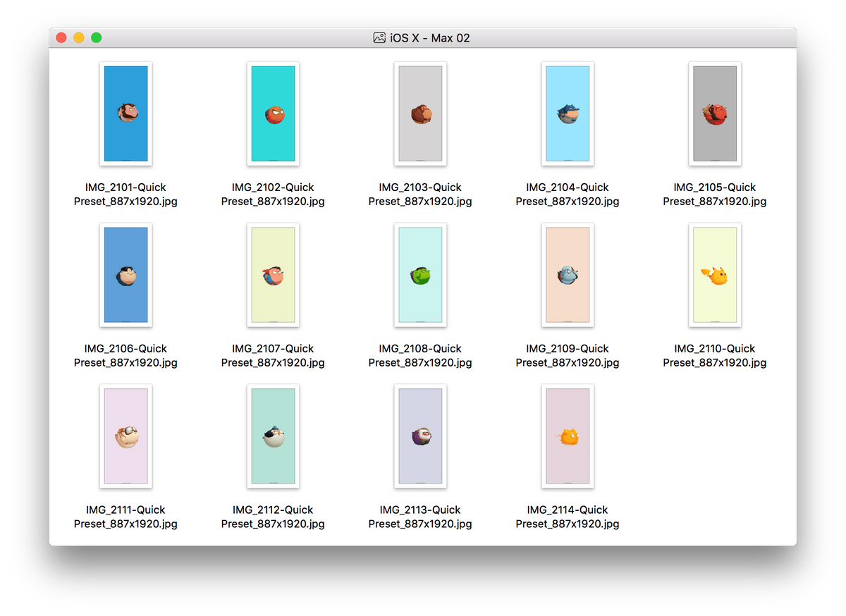The height and width of the screenshot is (616, 846).
Task: Select the IMG_2105 dark gray thumbnail
Action: coord(715,113)
